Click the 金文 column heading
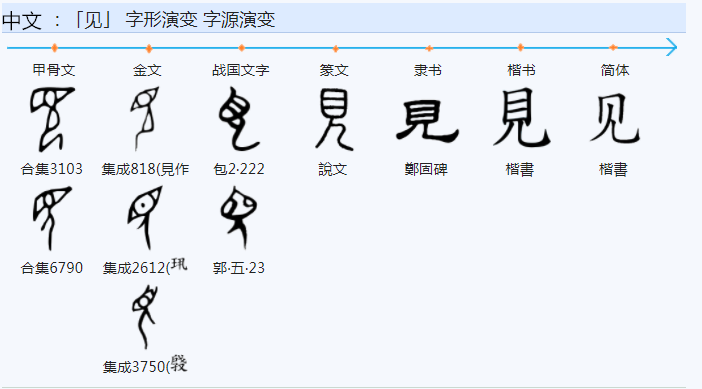The height and width of the screenshot is (389, 702). (147, 70)
